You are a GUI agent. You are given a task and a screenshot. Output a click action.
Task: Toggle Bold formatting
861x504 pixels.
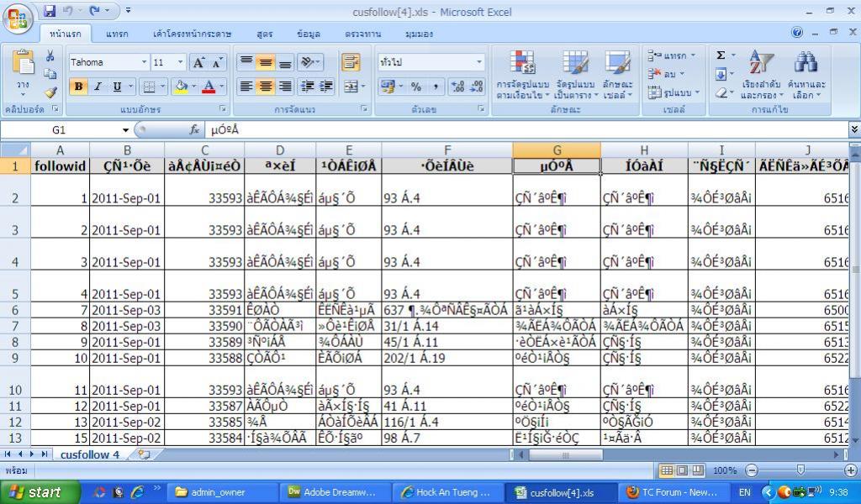[x=79, y=87]
